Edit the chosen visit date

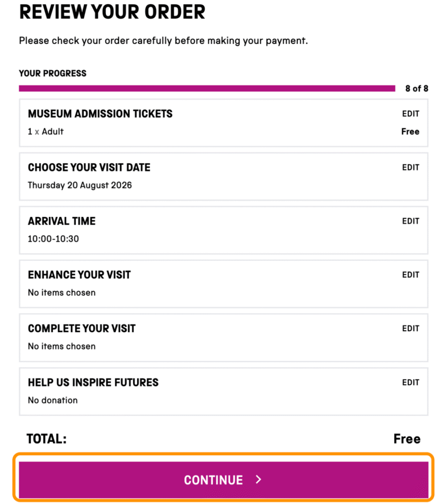click(x=411, y=167)
